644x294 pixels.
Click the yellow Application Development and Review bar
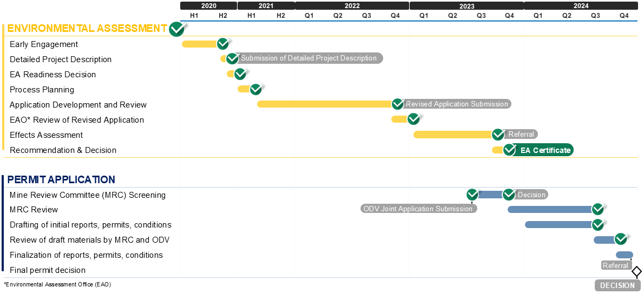pos(325,104)
